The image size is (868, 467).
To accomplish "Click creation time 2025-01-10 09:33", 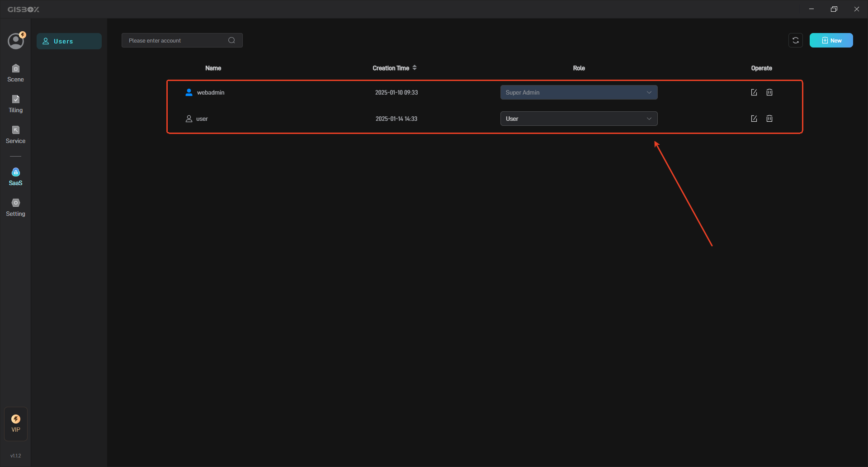I will pos(396,92).
